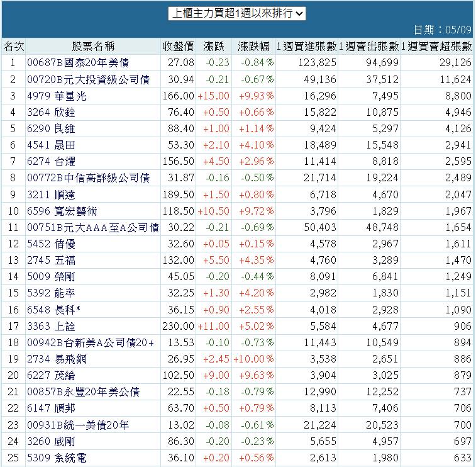Select the 4979 華星光 stock link

click(x=57, y=96)
